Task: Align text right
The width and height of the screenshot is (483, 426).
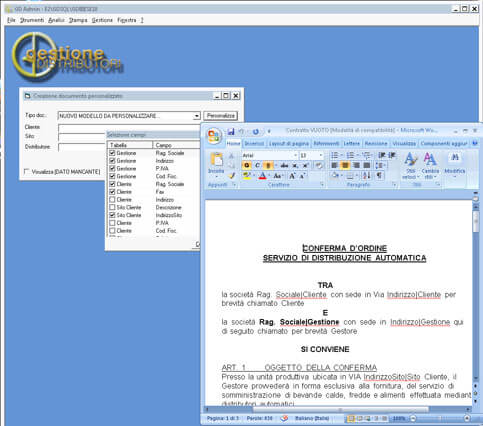Action: pos(356,165)
